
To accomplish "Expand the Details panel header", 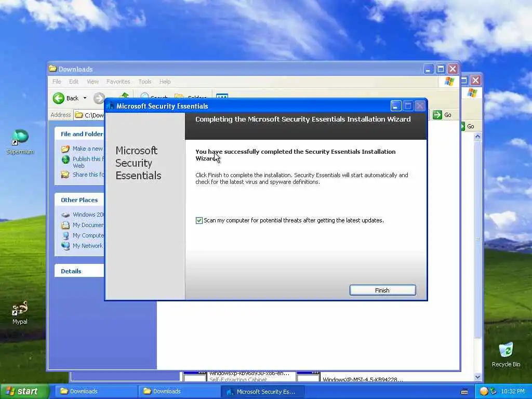I will [x=79, y=271].
